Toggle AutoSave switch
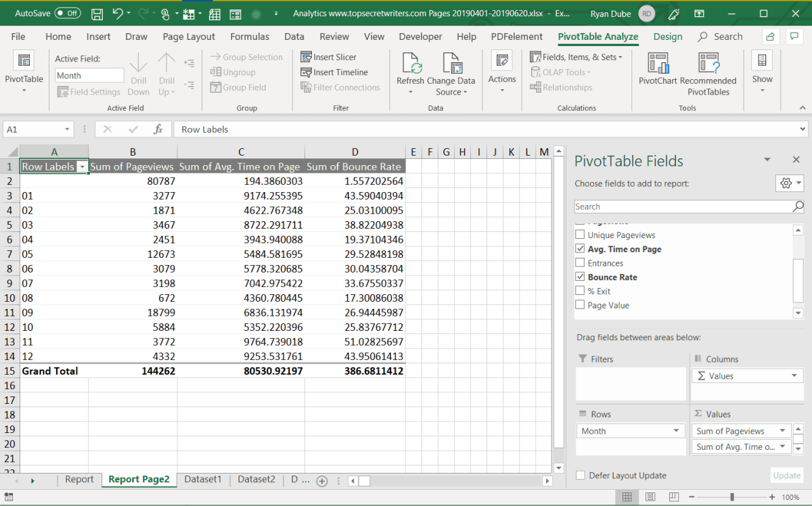Screen dimensions: 812x506 67,14
